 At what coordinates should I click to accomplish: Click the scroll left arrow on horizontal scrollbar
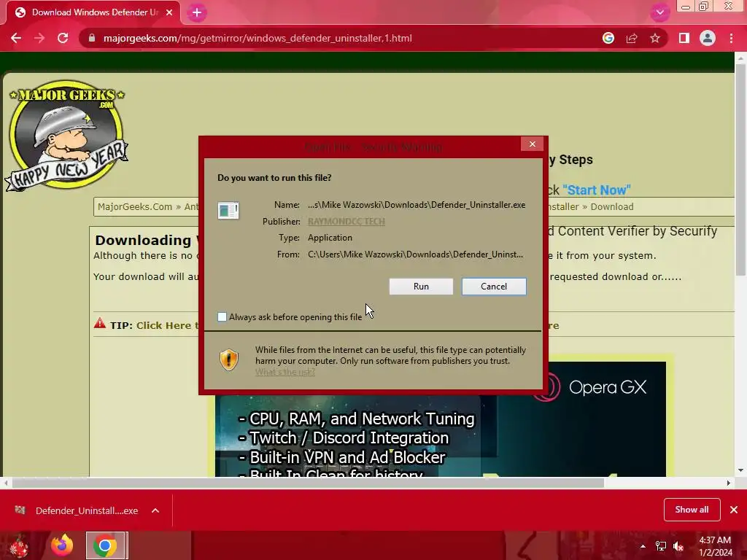(x=5, y=483)
